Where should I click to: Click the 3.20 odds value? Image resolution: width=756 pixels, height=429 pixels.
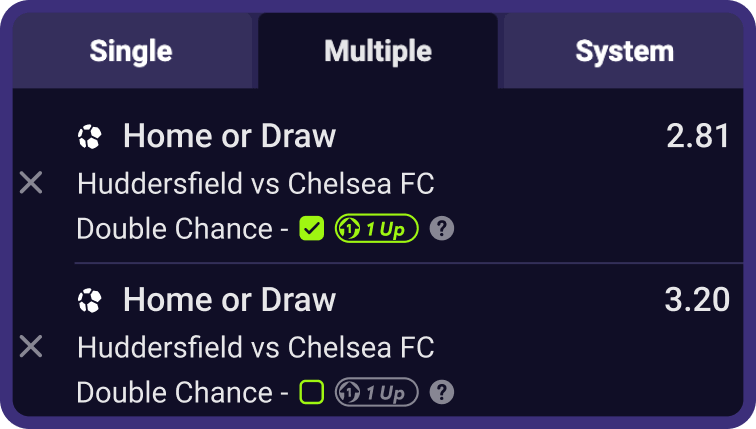pos(697,300)
